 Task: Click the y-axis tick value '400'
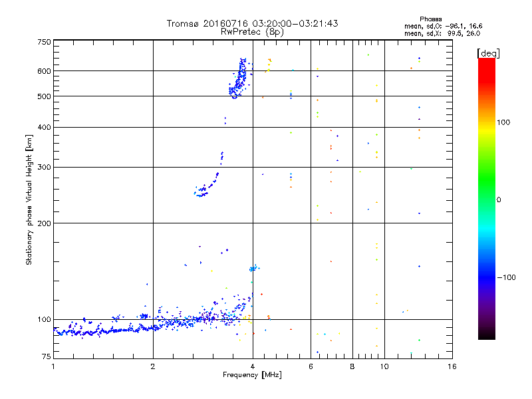pyautogui.click(x=44, y=127)
